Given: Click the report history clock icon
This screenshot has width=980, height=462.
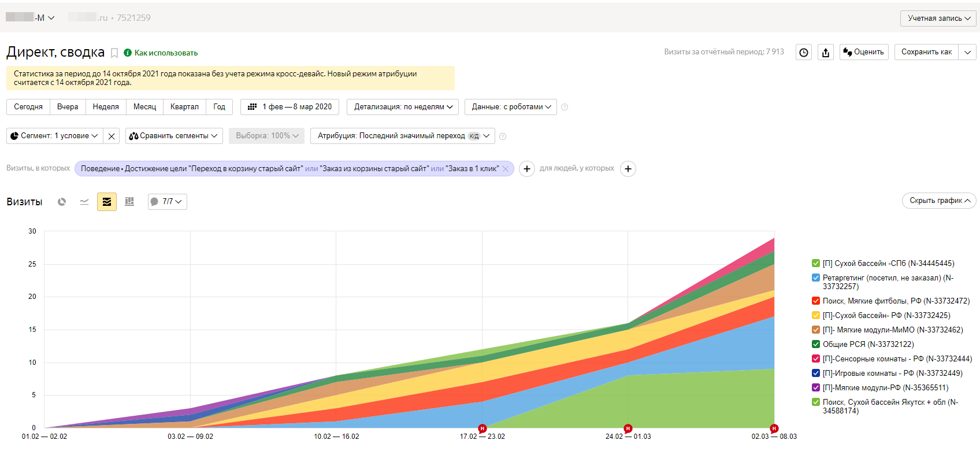Looking at the screenshot, I should [804, 52].
